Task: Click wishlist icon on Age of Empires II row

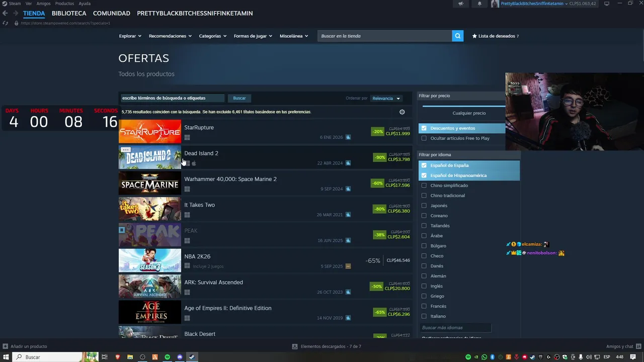Action: [x=348, y=318]
